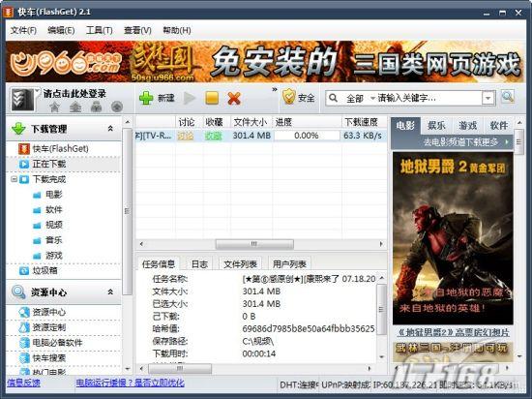Open the search category dropdown (全部)

click(361, 99)
